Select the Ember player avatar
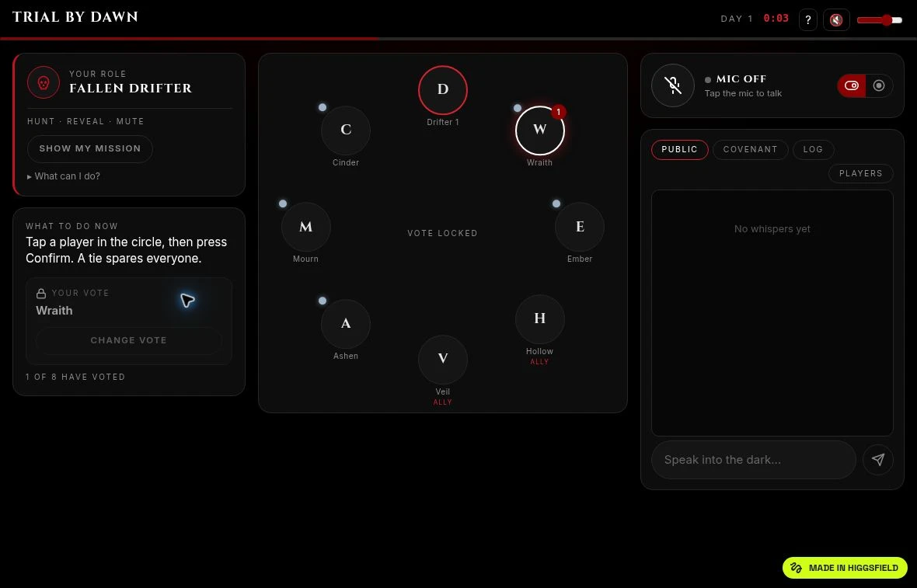 pyautogui.click(x=580, y=227)
